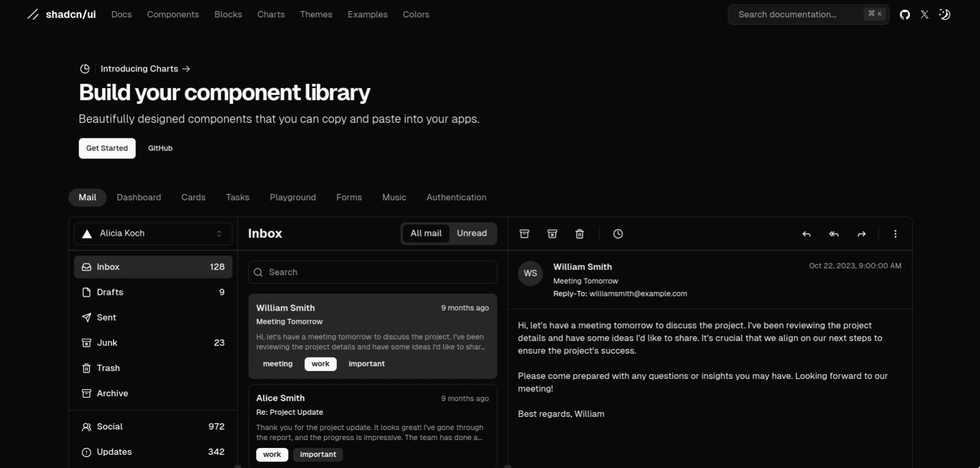The height and width of the screenshot is (468, 980).
Task: Open the Alice Smith Re: Project Update email
Action: (x=372, y=426)
